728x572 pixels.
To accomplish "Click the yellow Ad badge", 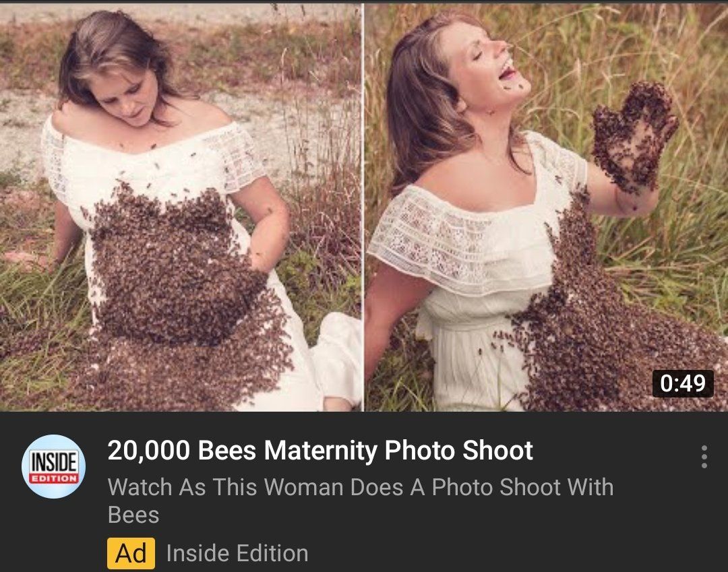I will (131, 553).
